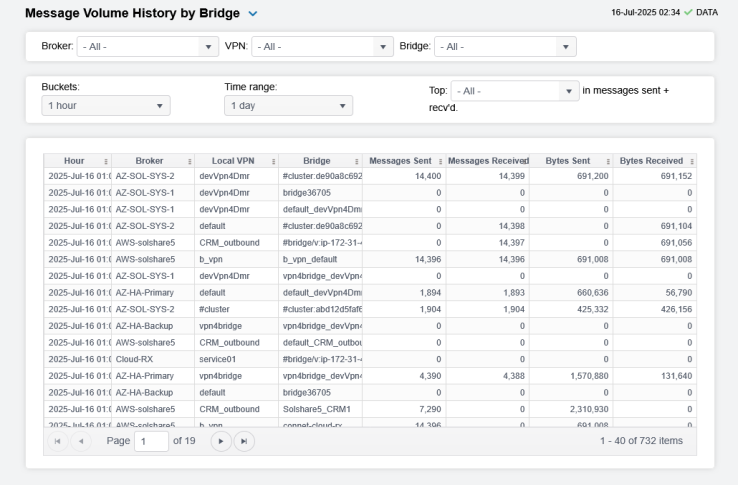Change Buckets from 1 hour
The width and height of the screenshot is (738, 485).
(106, 105)
